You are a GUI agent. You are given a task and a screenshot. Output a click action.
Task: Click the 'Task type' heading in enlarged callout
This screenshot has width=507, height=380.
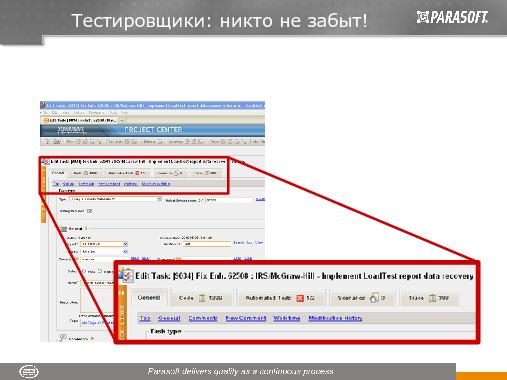[x=166, y=331]
